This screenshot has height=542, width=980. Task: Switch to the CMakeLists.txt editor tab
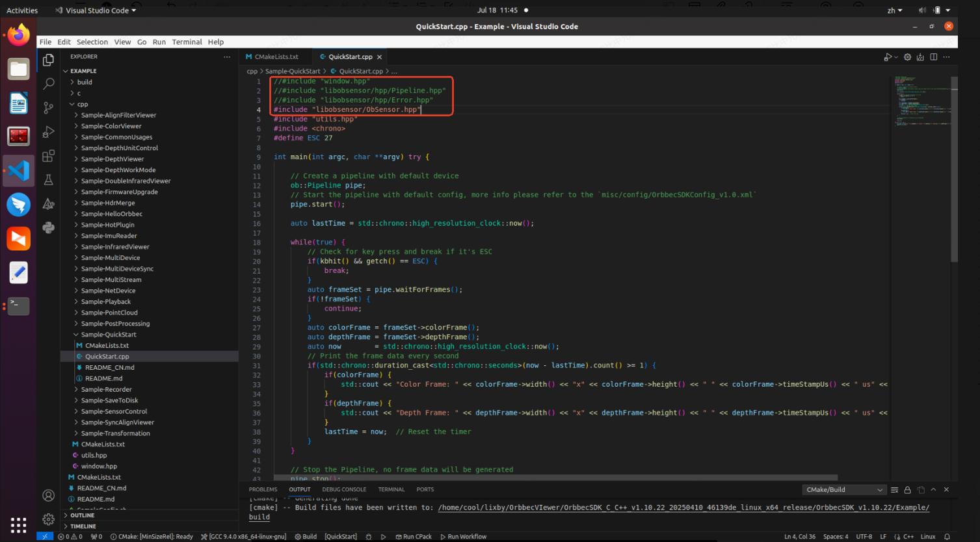[x=276, y=57]
